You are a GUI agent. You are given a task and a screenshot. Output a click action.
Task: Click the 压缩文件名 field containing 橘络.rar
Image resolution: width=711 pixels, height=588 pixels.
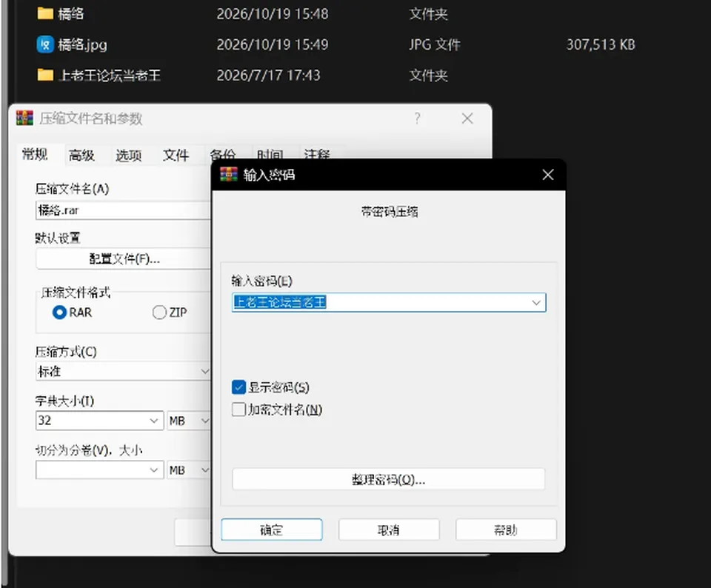click(x=124, y=210)
